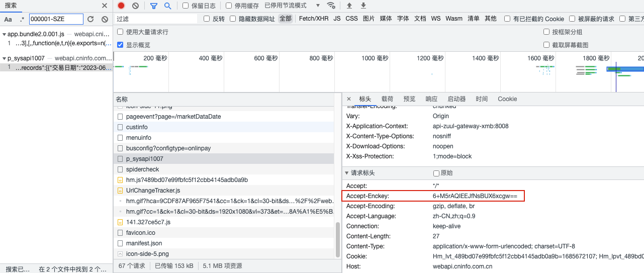
Task: Toggle hide data URLs checkbox
Action: [x=233, y=19]
